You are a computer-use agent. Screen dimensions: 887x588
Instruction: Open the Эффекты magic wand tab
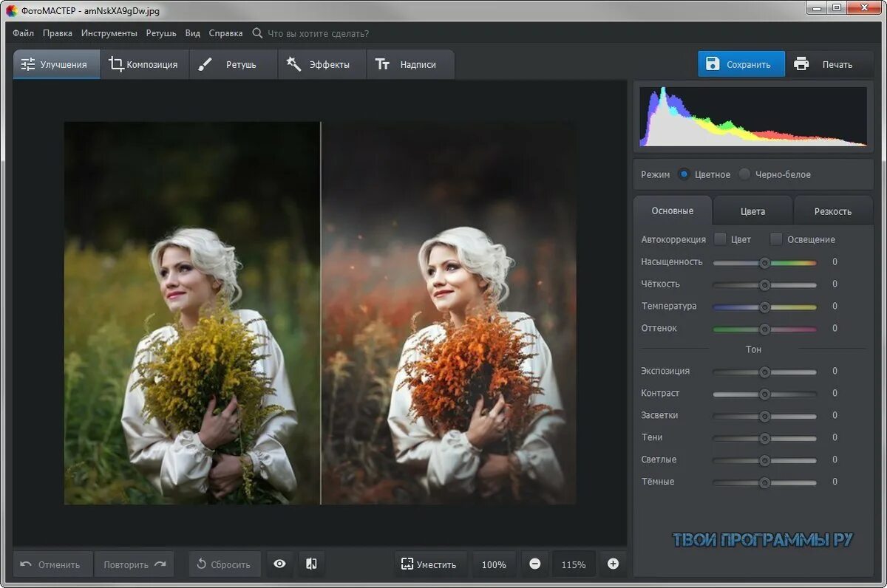(321, 64)
